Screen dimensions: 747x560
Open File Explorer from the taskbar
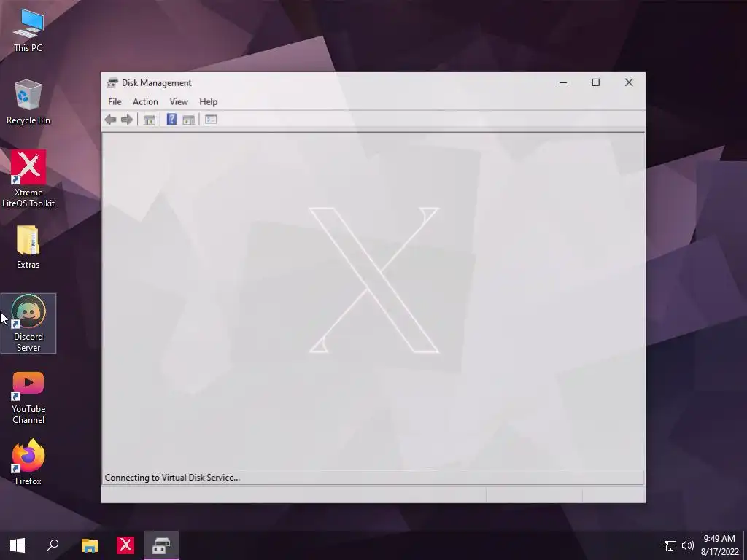pyautogui.click(x=90, y=545)
